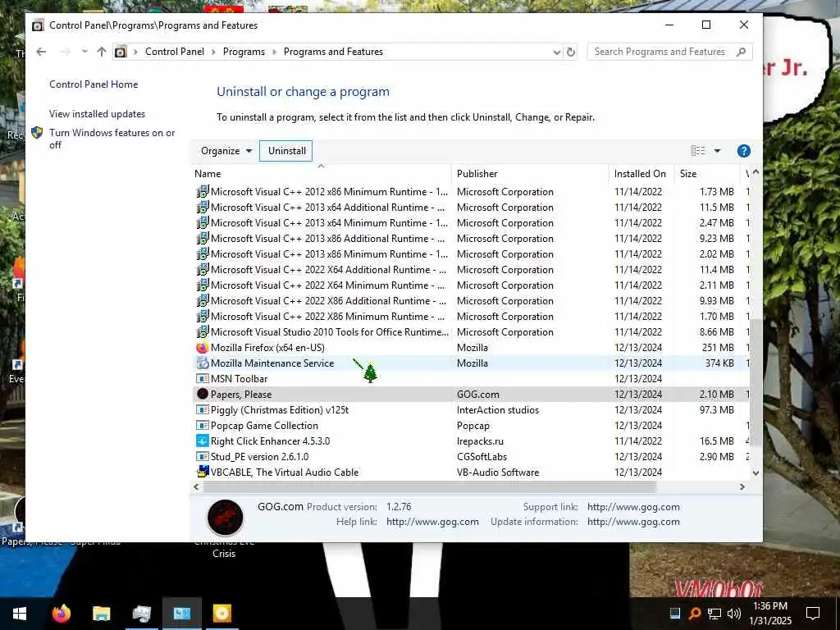This screenshot has width=840, height=630.
Task: Open the Organize dropdown menu
Action: (x=226, y=151)
